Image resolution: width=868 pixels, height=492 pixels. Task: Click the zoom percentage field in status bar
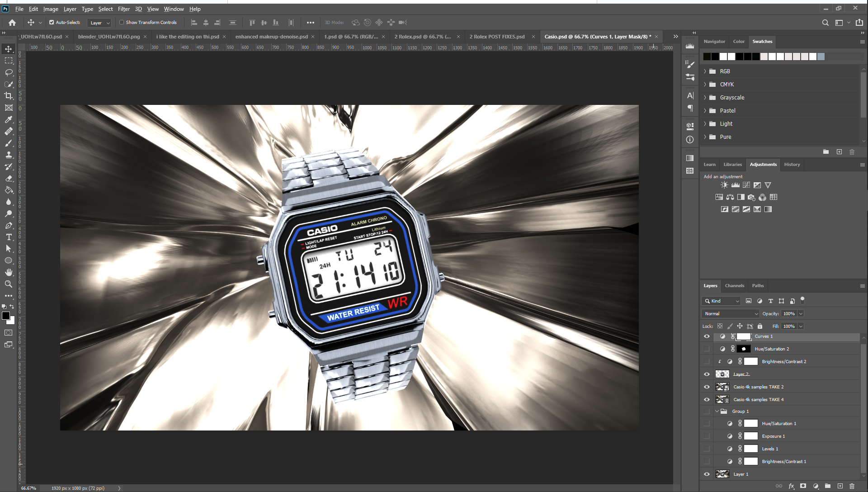[28, 488]
